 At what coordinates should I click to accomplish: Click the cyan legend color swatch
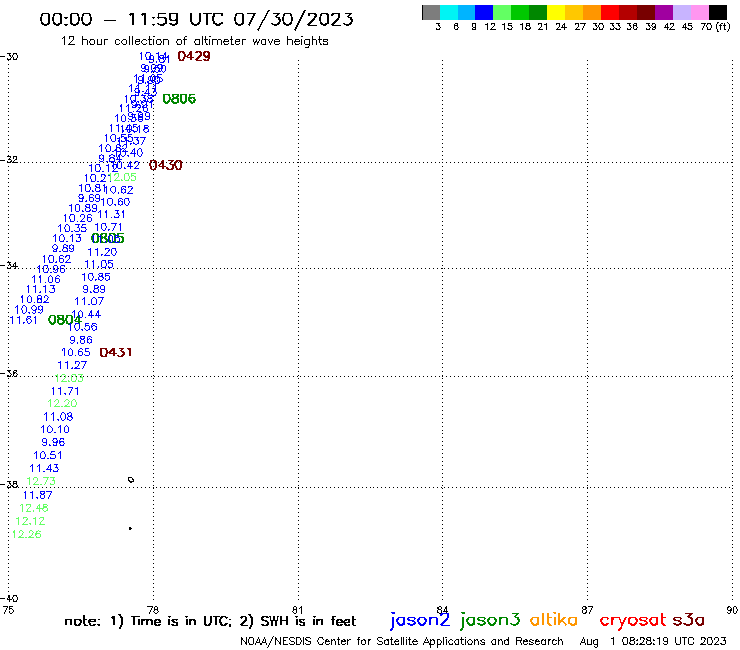[449, 12]
